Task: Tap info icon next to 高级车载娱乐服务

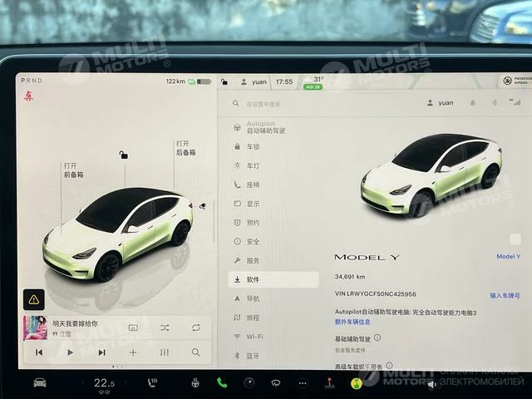Action: pos(389,366)
